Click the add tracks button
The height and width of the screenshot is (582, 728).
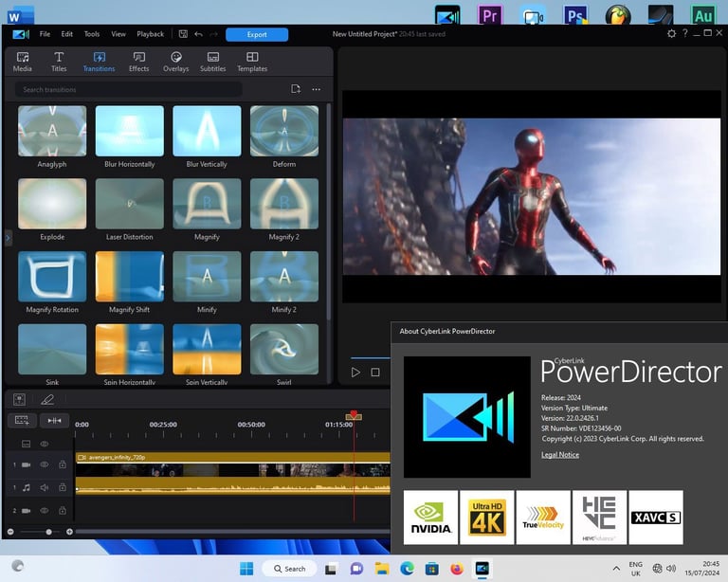[x=22, y=421]
